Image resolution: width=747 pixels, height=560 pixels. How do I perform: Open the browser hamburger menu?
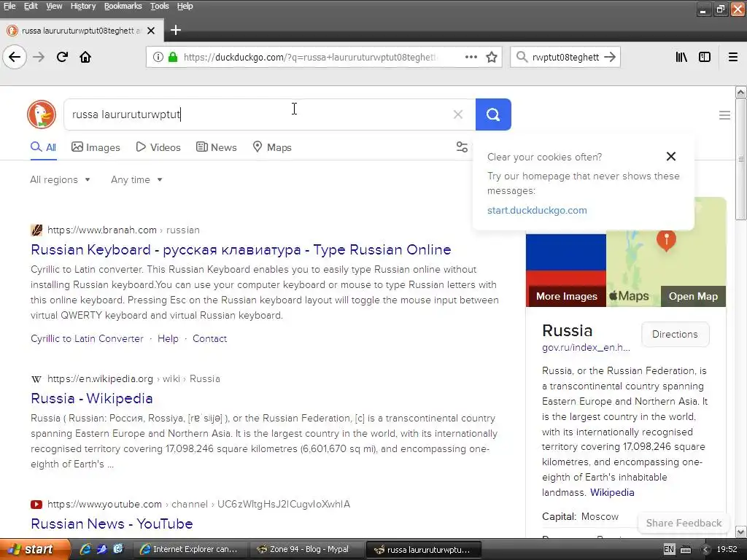pyautogui.click(x=733, y=57)
